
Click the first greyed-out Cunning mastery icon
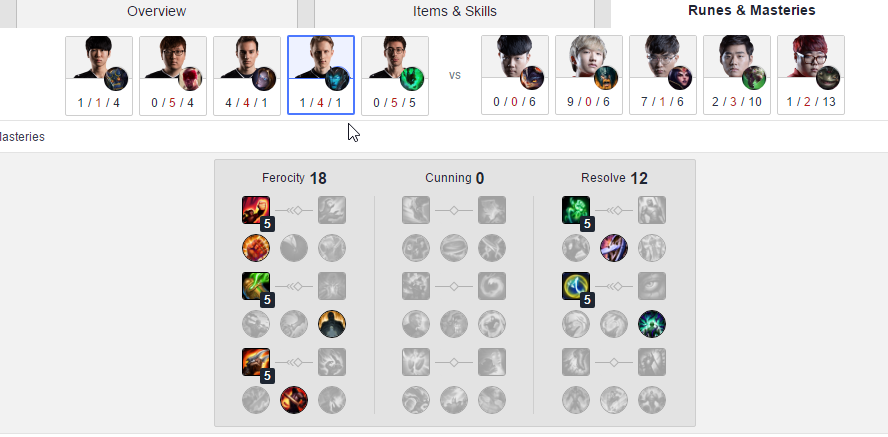coord(416,210)
